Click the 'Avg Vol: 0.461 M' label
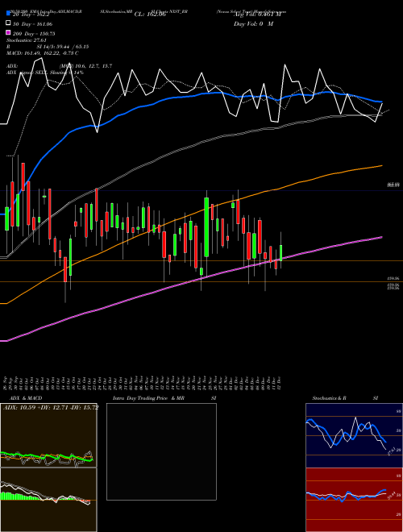 pyautogui.click(x=257, y=15)
